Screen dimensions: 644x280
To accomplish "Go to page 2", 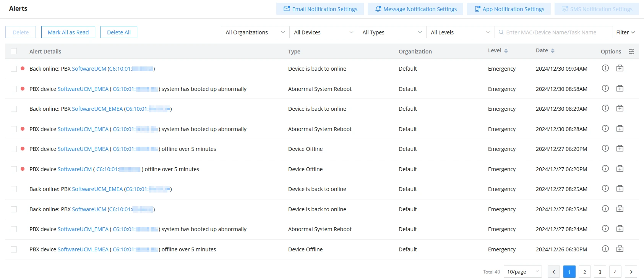I will [585, 272].
